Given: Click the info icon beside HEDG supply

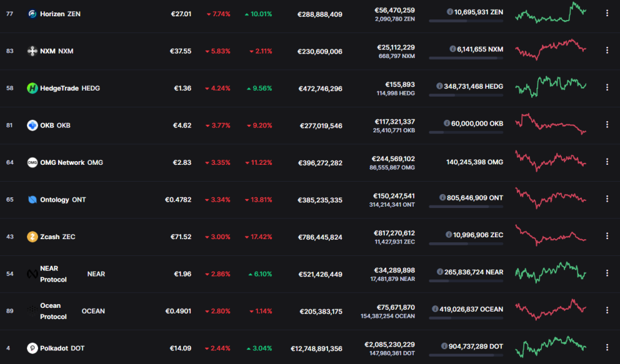Looking at the screenshot, I should tap(439, 86).
